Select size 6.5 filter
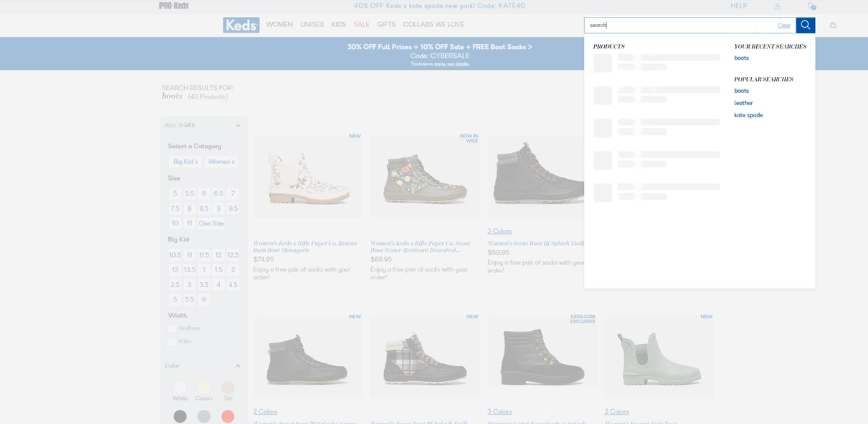The width and height of the screenshot is (868, 424). 218,194
